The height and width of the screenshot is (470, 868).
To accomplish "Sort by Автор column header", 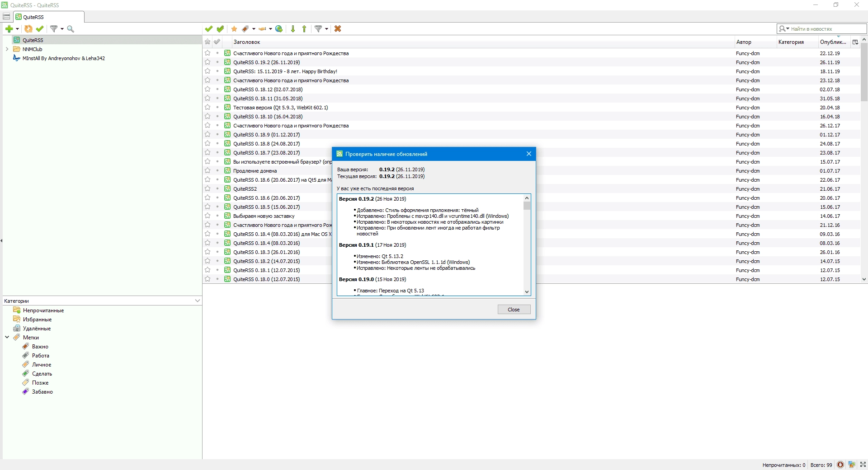I will 755,42.
